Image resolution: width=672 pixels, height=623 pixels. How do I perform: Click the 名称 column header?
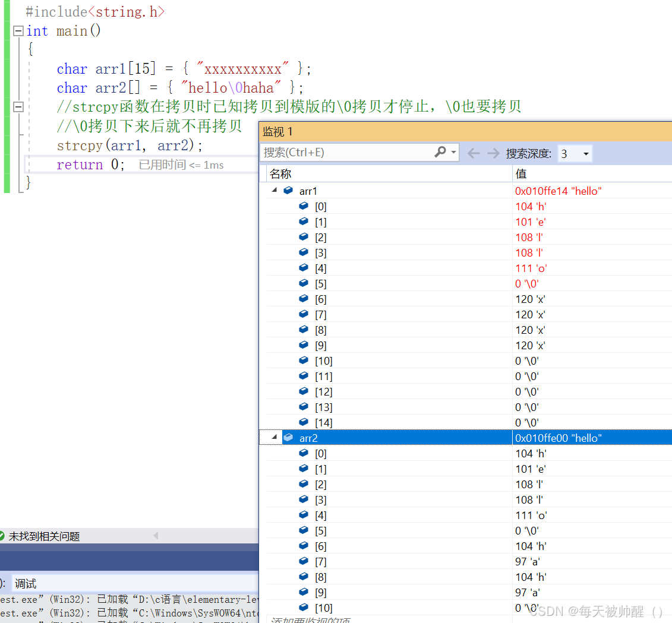(x=280, y=173)
